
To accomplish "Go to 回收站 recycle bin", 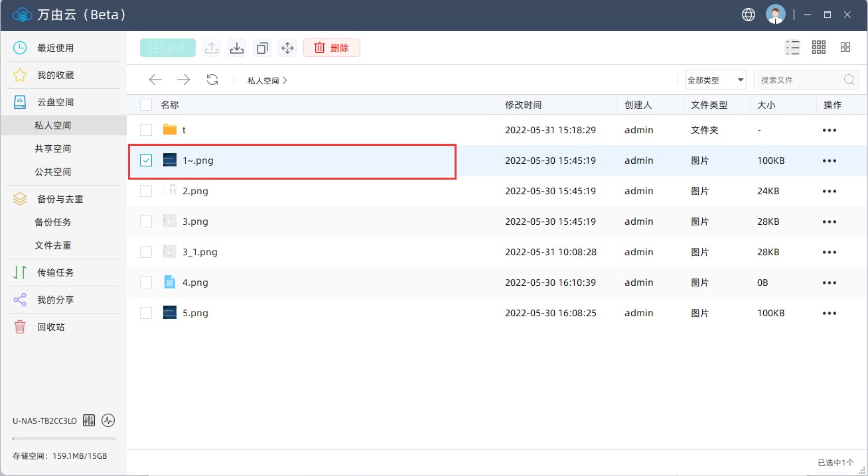I will [51, 327].
